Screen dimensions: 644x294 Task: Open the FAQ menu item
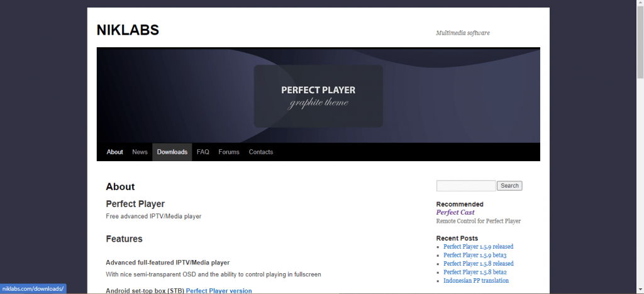coord(203,152)
